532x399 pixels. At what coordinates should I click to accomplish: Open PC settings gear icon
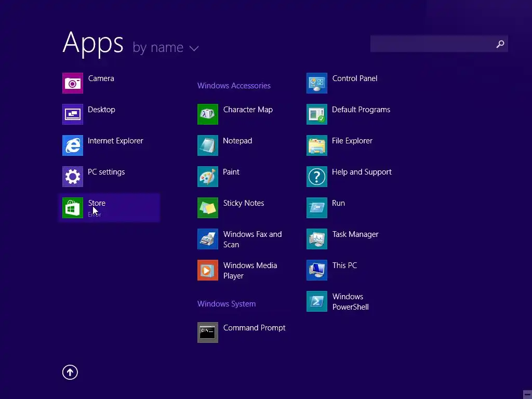[73, 177]
